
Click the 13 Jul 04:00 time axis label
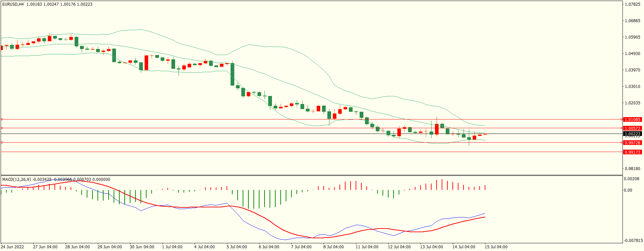[x=431, y=247]
